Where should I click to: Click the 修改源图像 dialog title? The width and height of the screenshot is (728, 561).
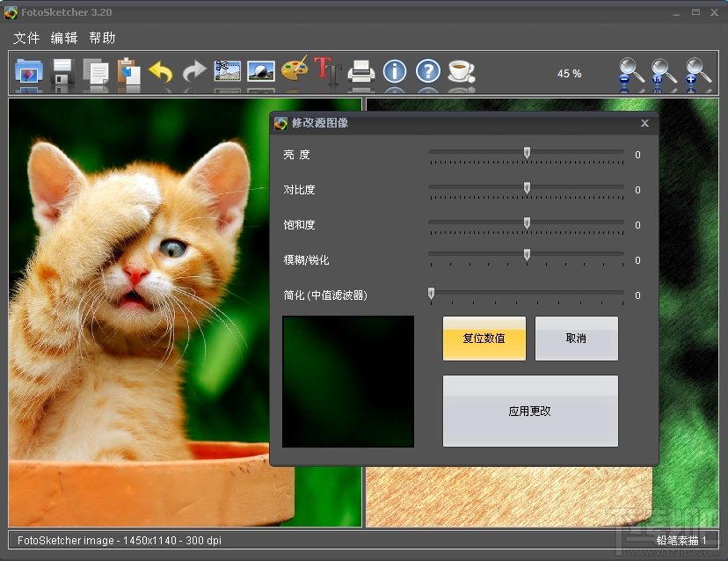pyautogui.click(x=320, y=122)
